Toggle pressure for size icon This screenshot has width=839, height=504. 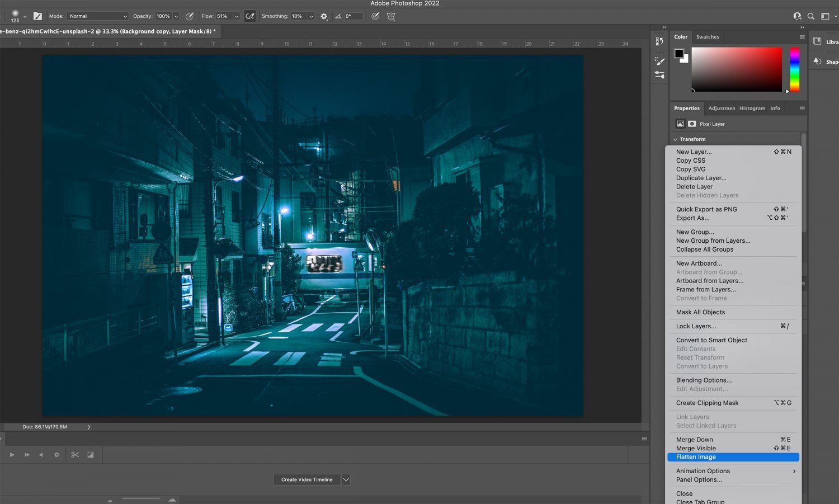coord(375,16)
